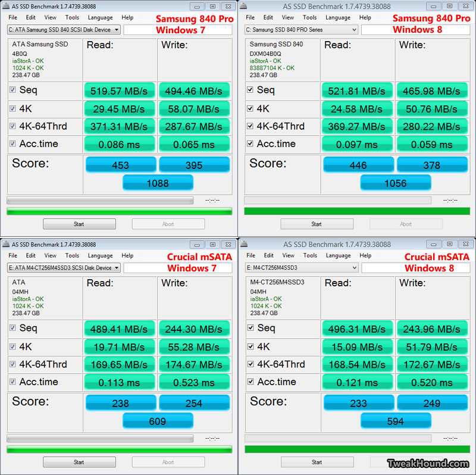
Task: Uncheck Seq test in Crucial Windows 8 window
Action: (x=250, y=328)
